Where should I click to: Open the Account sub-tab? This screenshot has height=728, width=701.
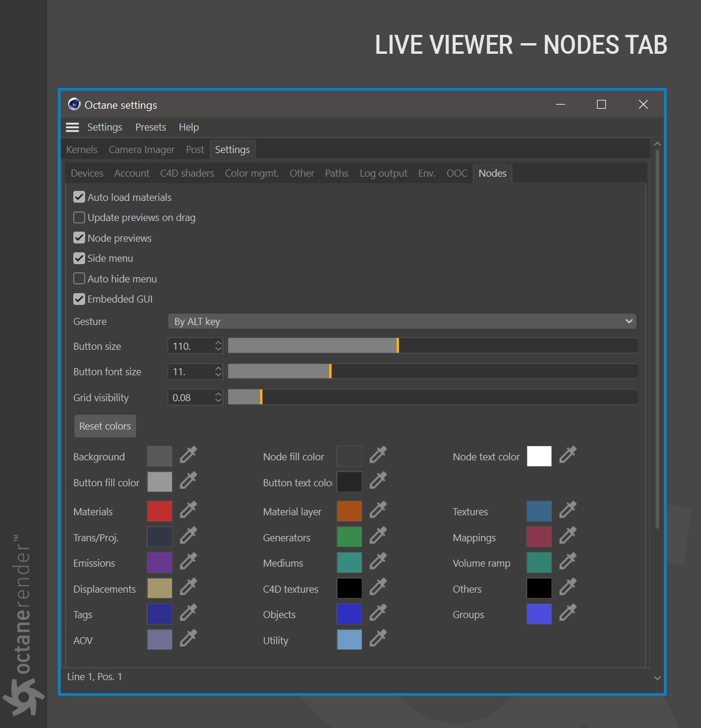coord(132,173)
